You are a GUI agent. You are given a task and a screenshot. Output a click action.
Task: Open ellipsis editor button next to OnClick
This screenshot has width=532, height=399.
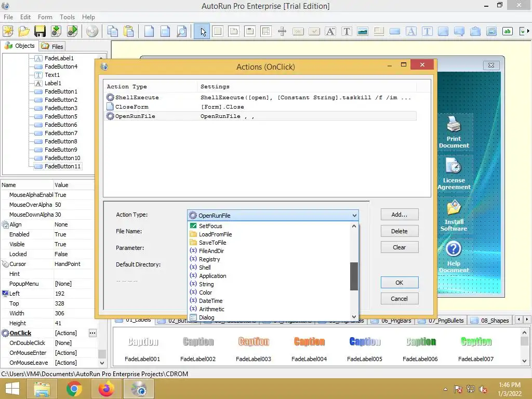pos(92,333)
